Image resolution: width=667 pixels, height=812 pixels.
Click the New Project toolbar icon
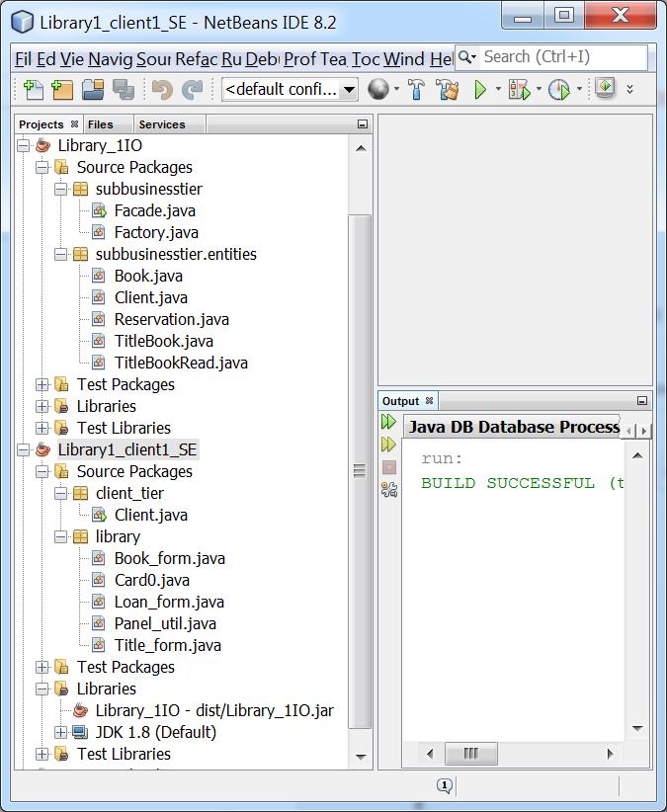(62, 90)
